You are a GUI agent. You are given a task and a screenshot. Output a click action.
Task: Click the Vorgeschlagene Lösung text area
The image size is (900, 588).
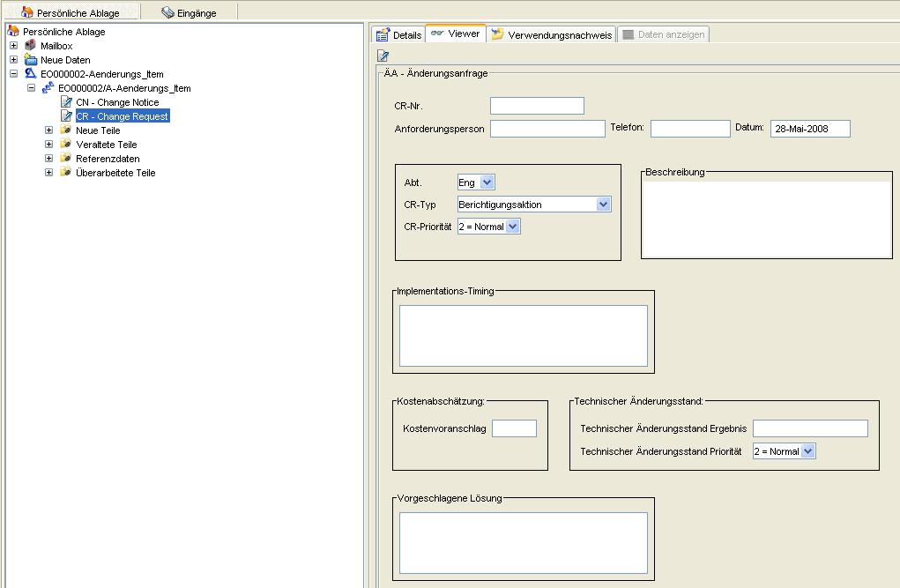coord(524,543)
